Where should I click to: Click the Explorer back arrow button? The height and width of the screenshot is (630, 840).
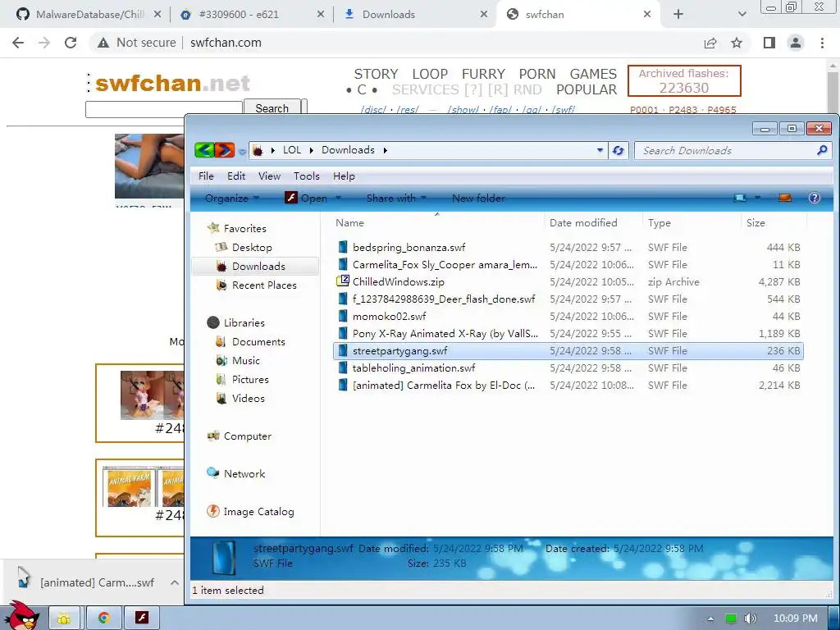coord(204,150)
